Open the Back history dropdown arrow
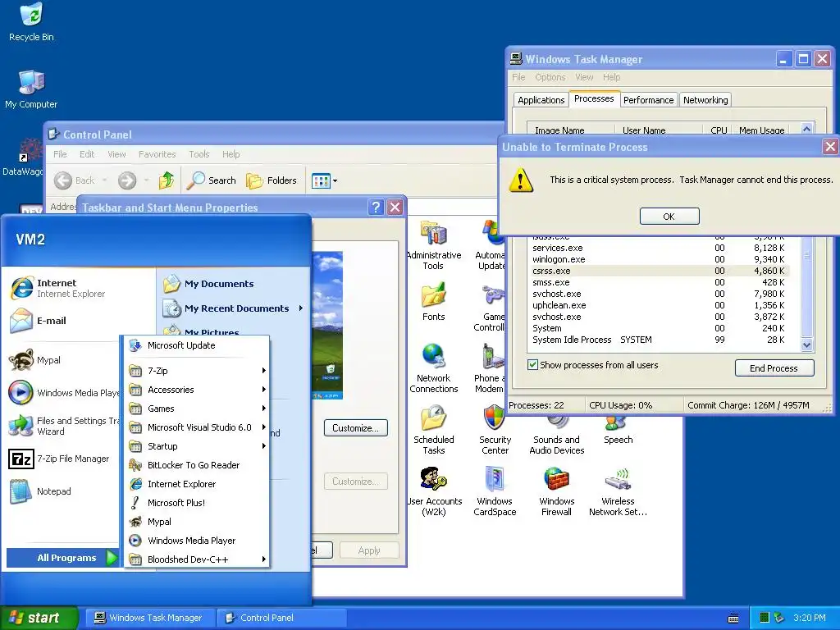 (x=104, y=180)
